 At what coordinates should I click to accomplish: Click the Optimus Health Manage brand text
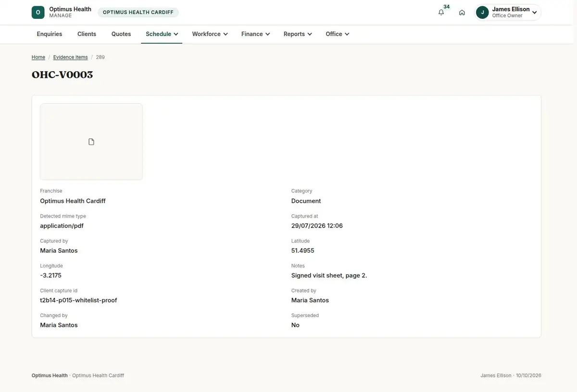70,12
